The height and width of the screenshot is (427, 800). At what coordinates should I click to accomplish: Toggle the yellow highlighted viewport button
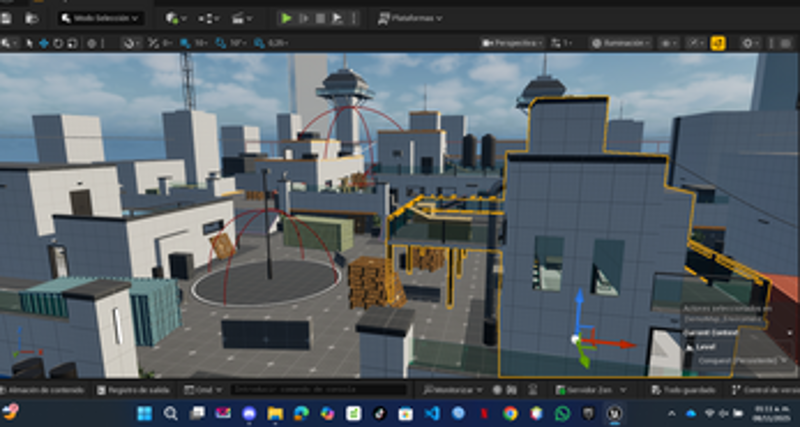click(718, 43)
